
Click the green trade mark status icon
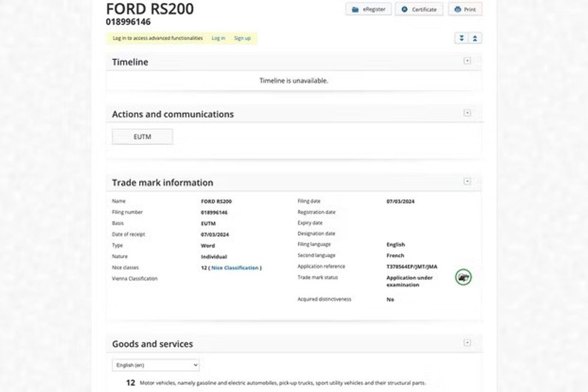click(463, 277)
